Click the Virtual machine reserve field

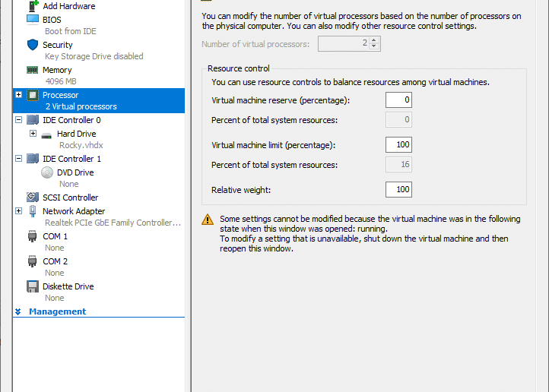(398, 100)
